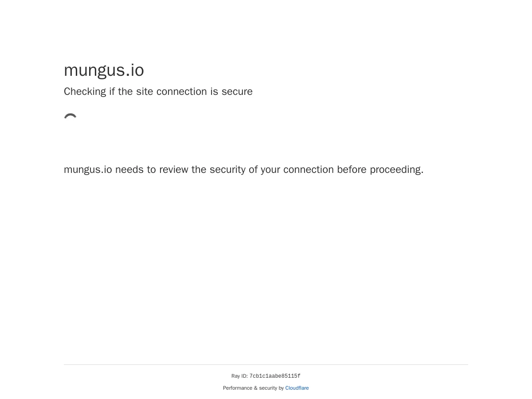Click the Ray ID label

pos(240,376)
